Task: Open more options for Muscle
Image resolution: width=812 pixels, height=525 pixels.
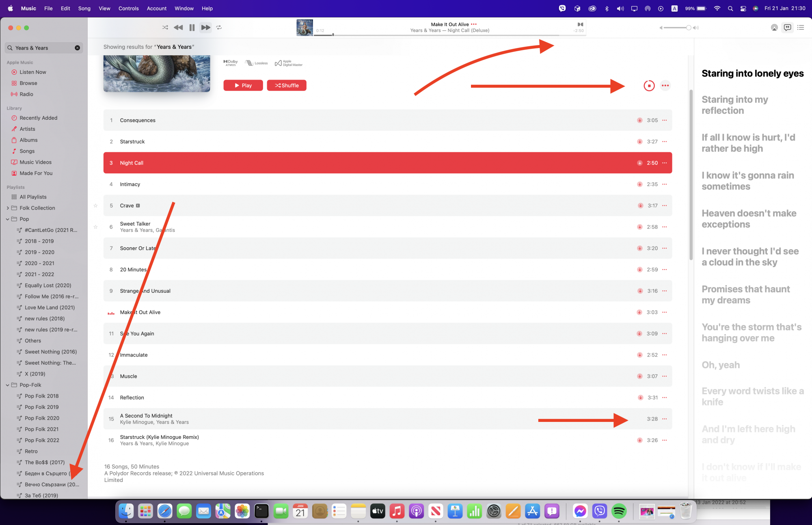Action: click(x=665, y=376)
